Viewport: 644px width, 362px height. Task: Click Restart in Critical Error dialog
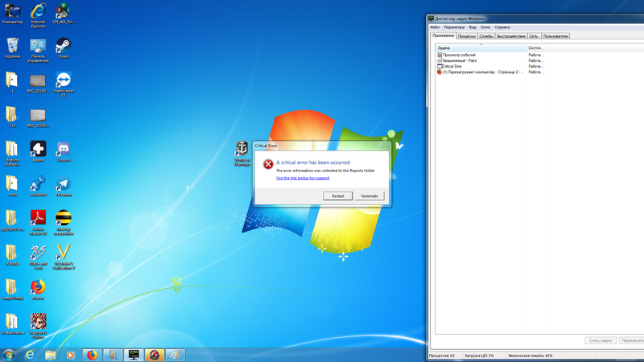(x=337, y=195)
